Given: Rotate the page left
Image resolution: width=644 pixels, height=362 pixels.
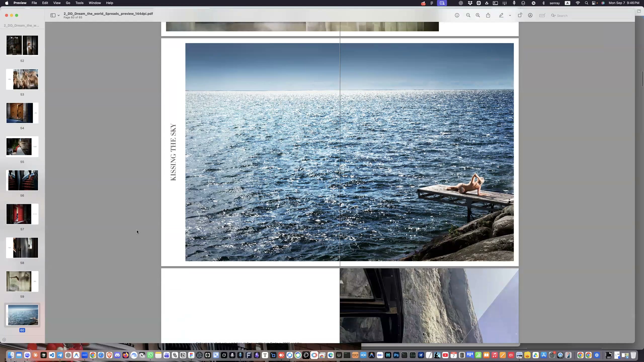Looking at the screenshot, I should pos(520,15).
